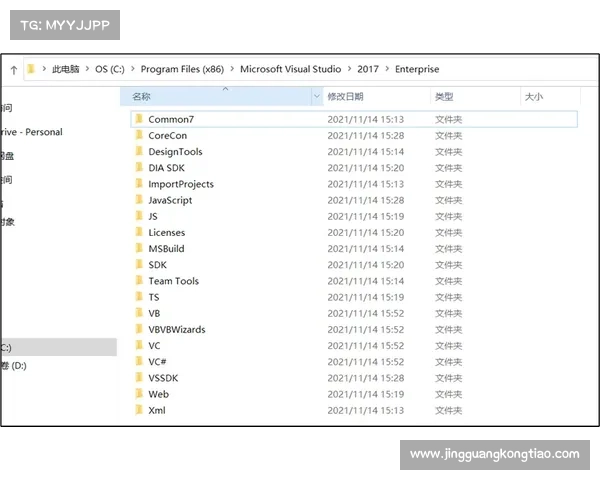Click the Team Tools folder icon
600x480 pixels.
139,281
